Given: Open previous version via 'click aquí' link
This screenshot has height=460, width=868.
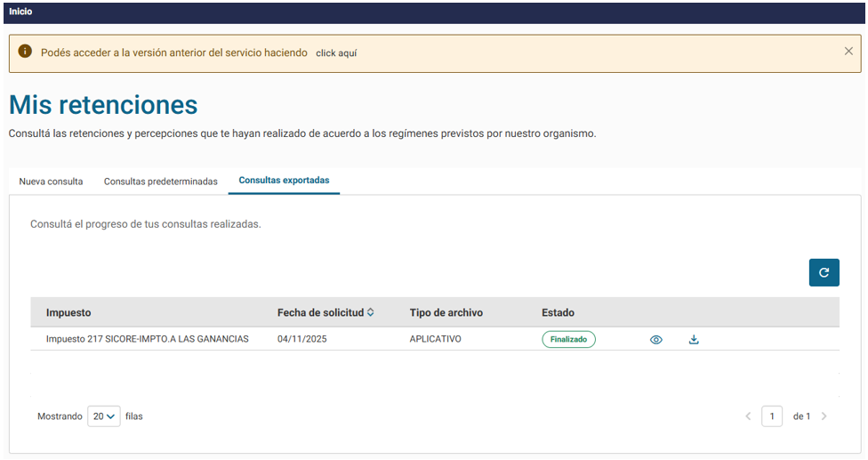Looking at the screenshot, I should 336,53.
